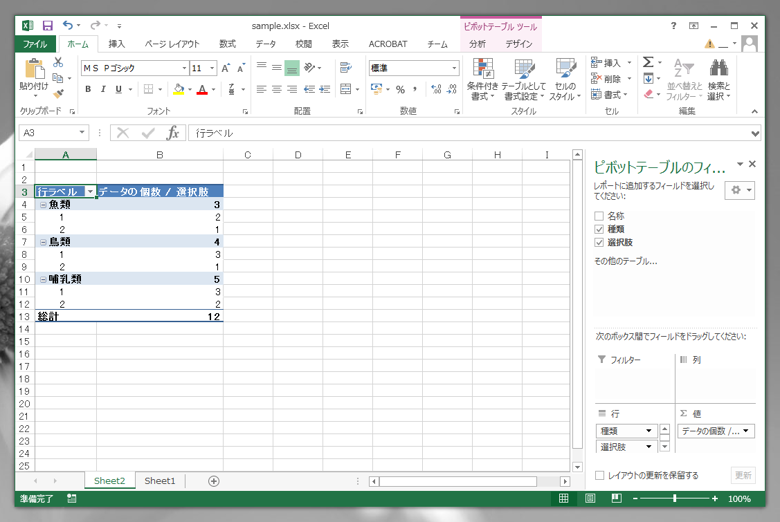Click the Paste clipboard icon
Viewport: 780px width, 522px height.
click(34, 69)
